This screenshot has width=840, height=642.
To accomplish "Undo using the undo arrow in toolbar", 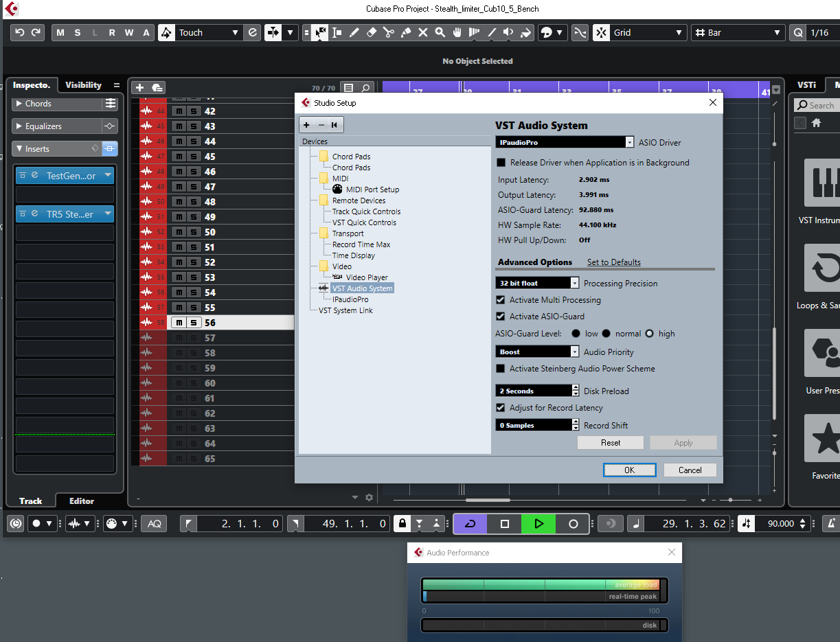I will click(x=19, y=32).
